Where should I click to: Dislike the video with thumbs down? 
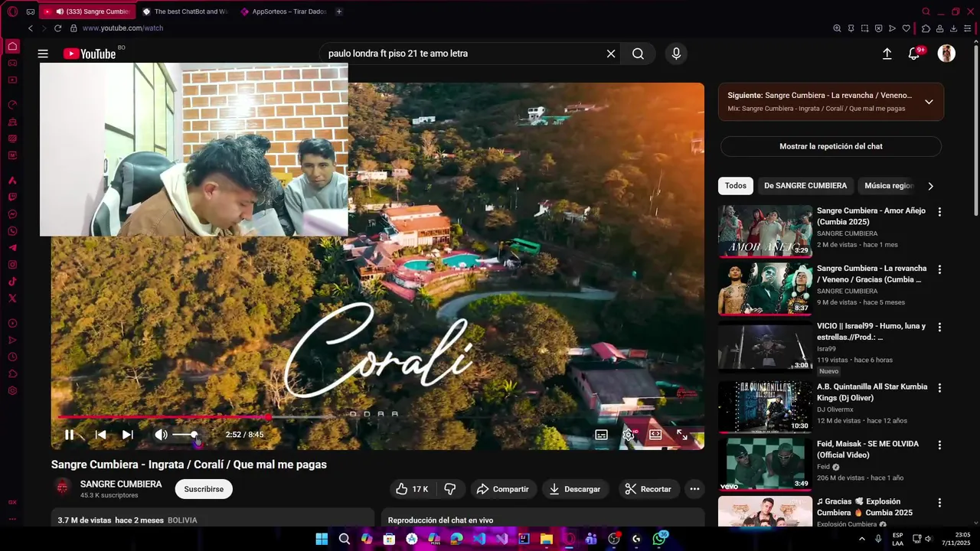(x=450, y=489)
